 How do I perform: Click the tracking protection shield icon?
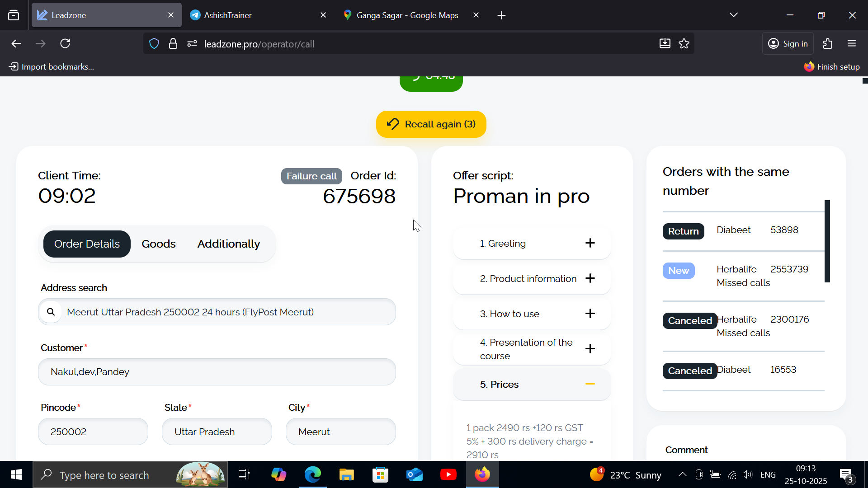point(154,44)
